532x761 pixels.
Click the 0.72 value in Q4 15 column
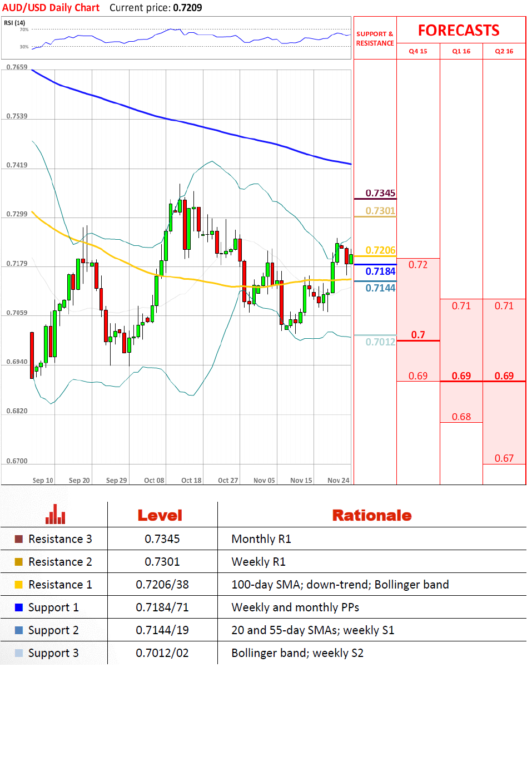click(x=418, y=265)
